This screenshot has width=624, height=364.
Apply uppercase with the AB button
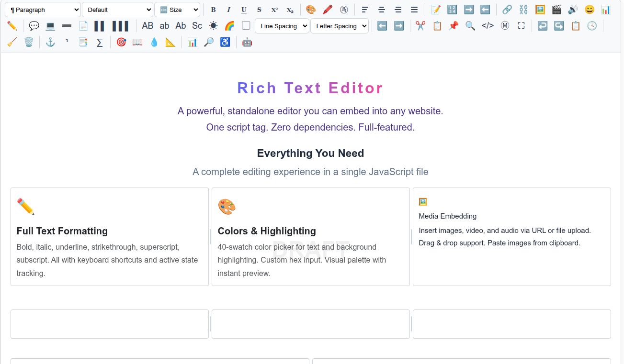pos(147,26)
